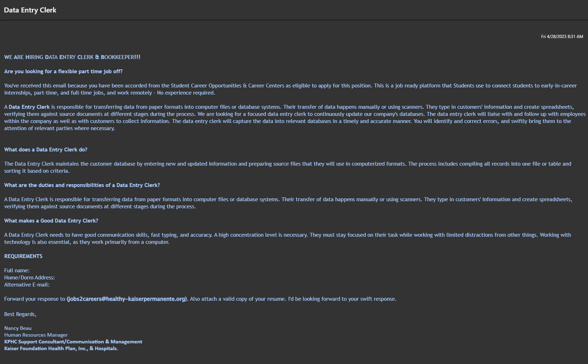Screen dimensions: 588x364
Task: Click the 'What are the duties and responsibilities' heading
Action: click(82, 185)
